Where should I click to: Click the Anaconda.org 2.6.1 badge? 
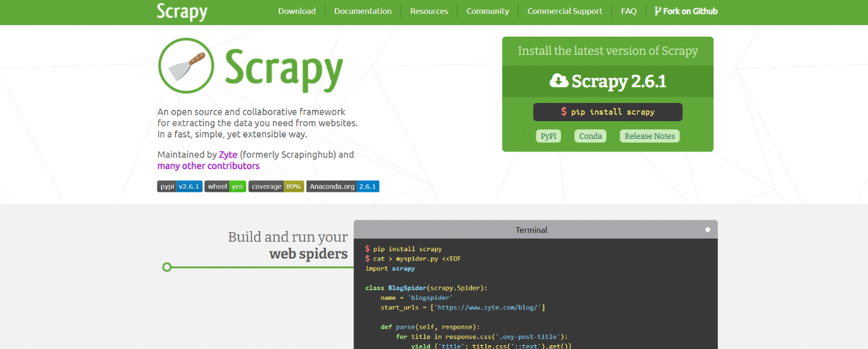343,186
